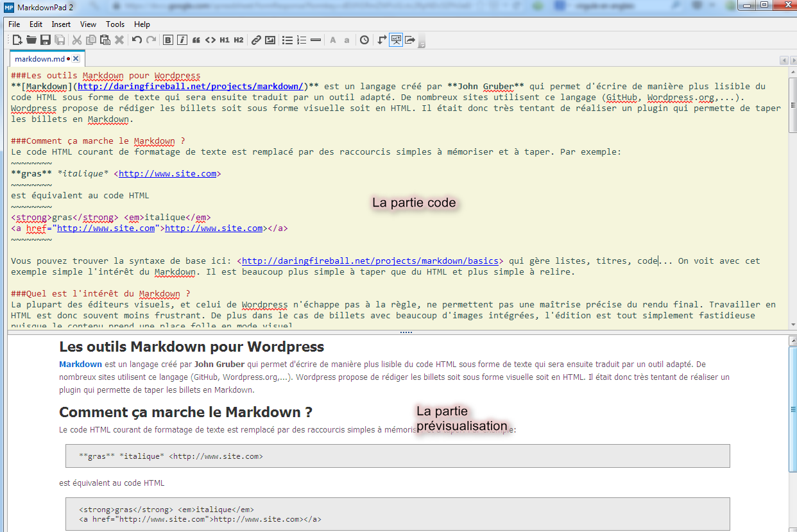797x532 pixels.
Task: Undo the last action
Action: click(137, 40)
